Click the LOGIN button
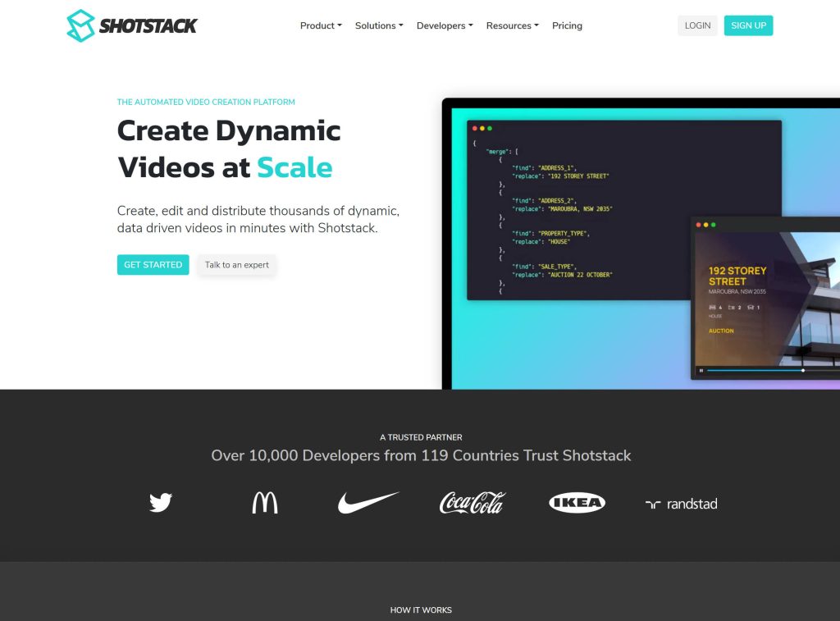The height and width of the screenshot is (621, 840). [x=697, y=25]
